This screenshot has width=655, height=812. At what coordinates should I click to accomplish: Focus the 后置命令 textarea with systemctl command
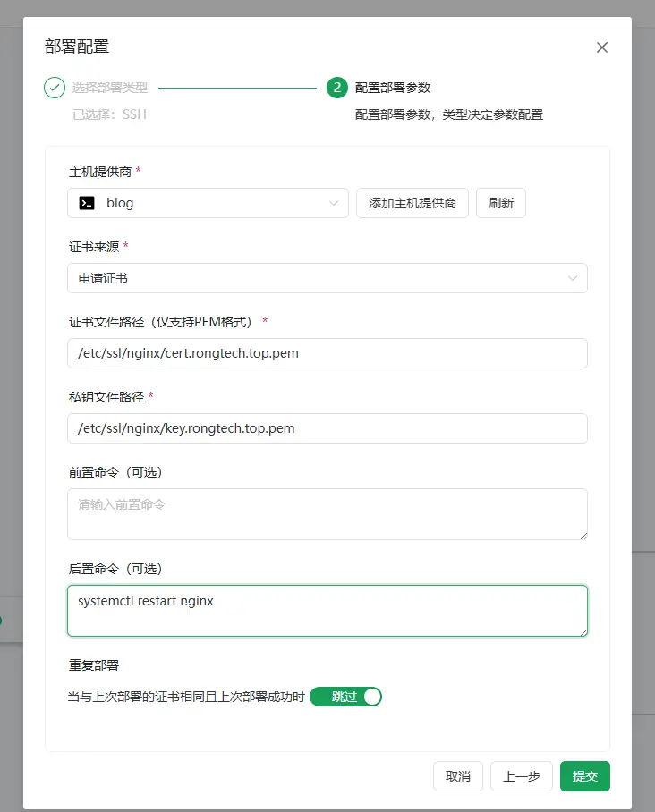click(327, 611)
